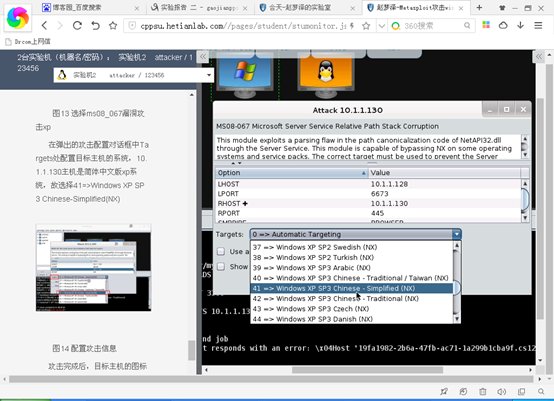Click the refresh-page icon in status bar
554x401 pixels.
click(x=463, y=391)
